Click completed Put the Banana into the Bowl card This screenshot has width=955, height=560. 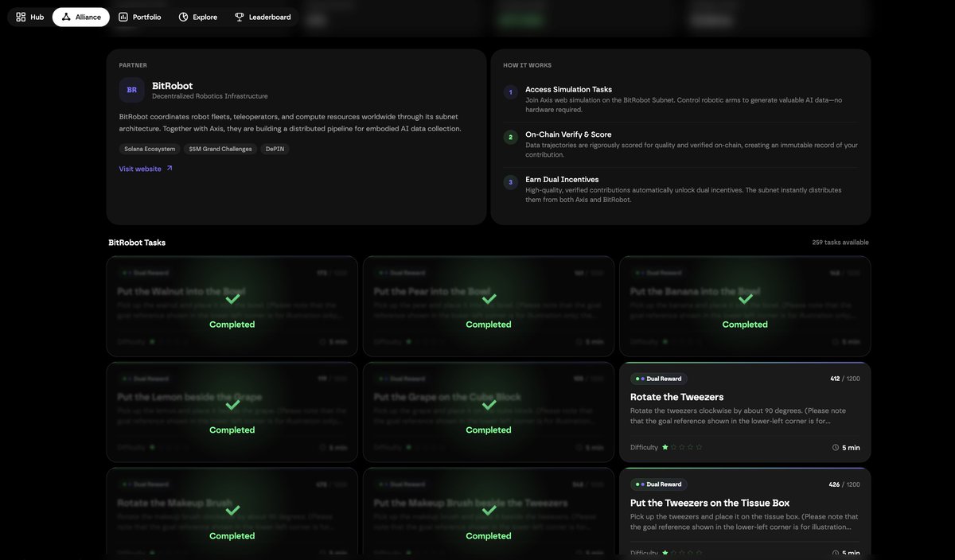pos(745,306)
